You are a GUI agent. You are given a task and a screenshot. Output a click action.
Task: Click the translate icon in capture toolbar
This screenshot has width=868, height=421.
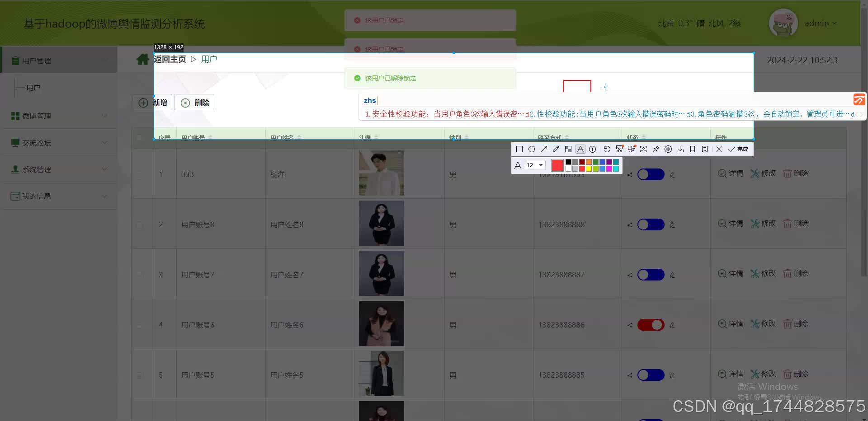pos(632,149)
